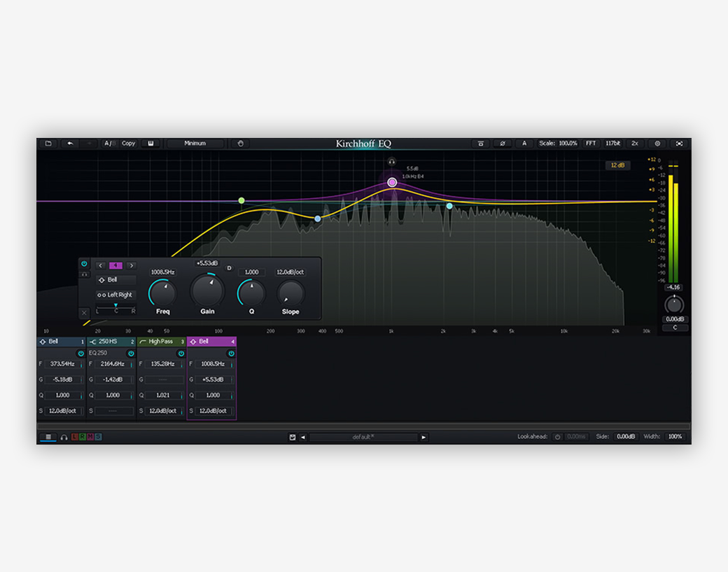Image resolution: width=728 pixels, height=572 pixels.
Task: Click the magenta band number 4 indicator
Action: tap(115, 265)
